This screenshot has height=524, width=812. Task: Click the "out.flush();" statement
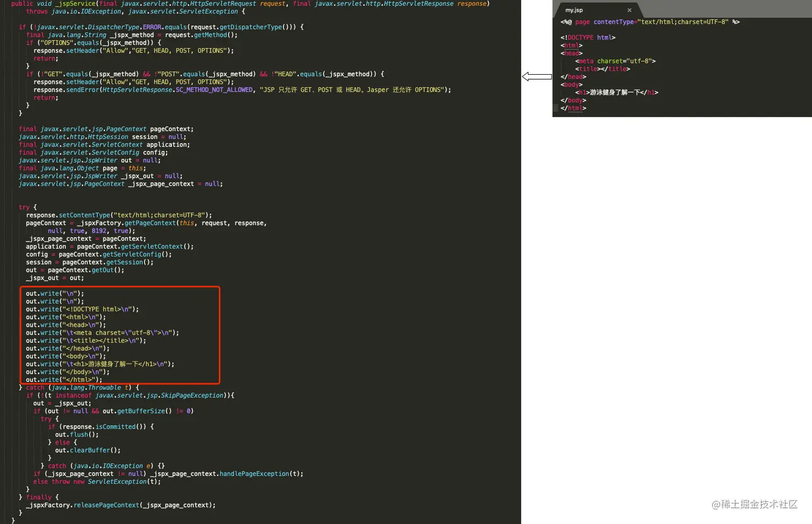click(77, 435)
